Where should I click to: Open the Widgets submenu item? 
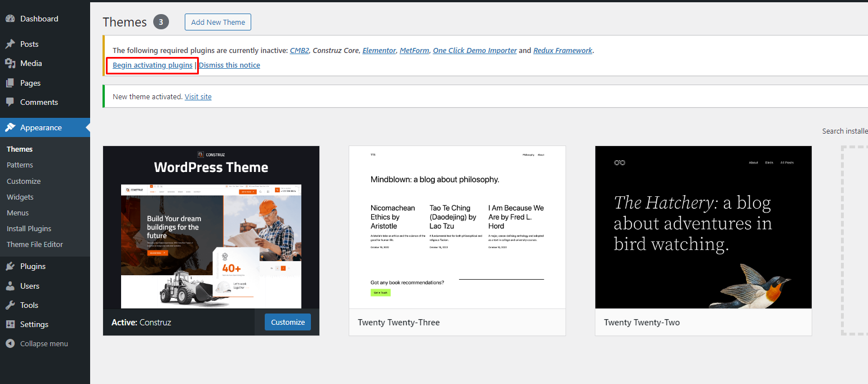pyautogui.click(x=20, y=197)
